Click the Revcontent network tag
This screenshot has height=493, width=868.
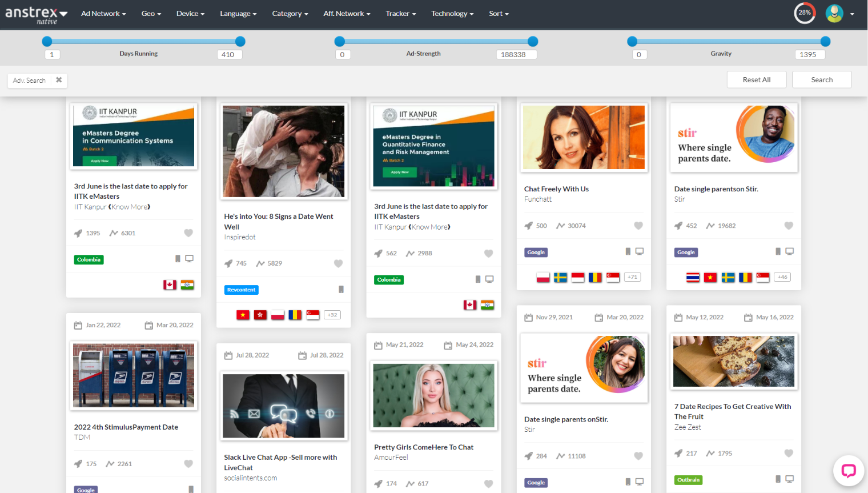(242, 290)
